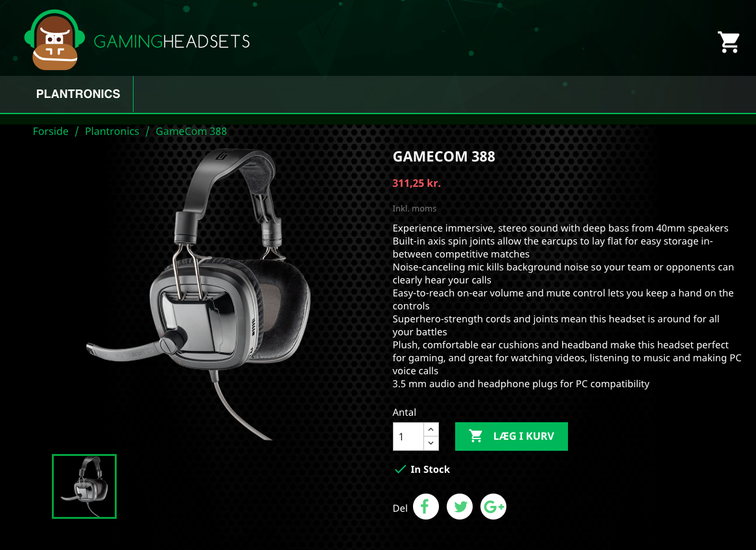Go to Forside in the breadcrumb
Image resolution: width=756 pixels, height=550 pixels.
[x=51, y=131]
